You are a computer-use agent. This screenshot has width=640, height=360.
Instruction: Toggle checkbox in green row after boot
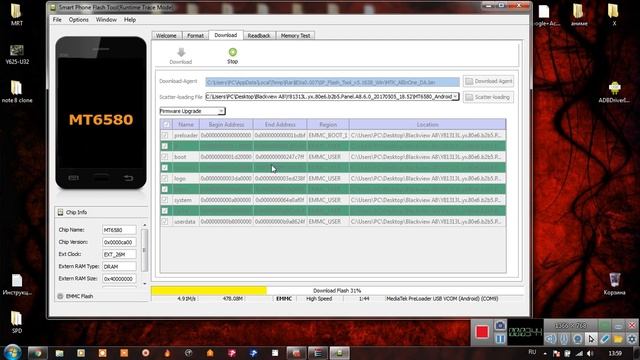pyautogui.click(x=165, y=168)
